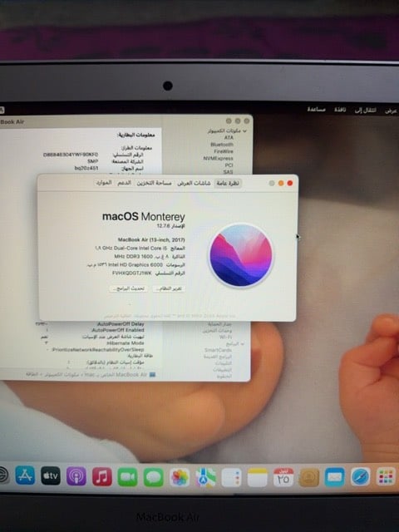Viewport: 399px width, 532px height.
Task: Select the نظرة عامة (Overview) tab
Action: point(228,183)
